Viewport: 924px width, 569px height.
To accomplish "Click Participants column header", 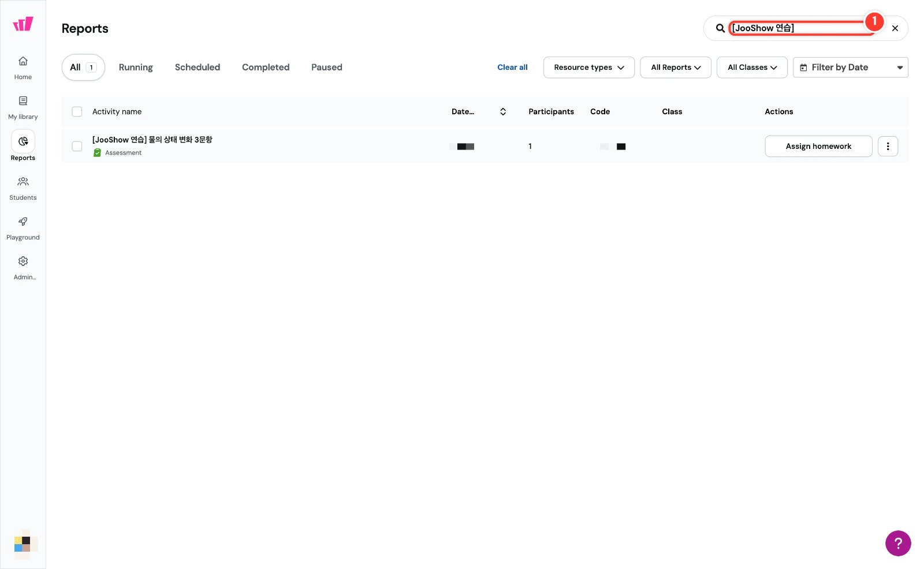I will point(551,112).
